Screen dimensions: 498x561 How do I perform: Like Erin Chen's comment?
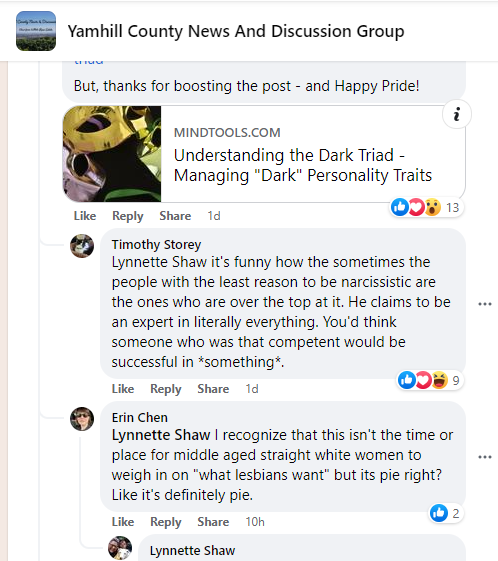click(x=123, y=522)
